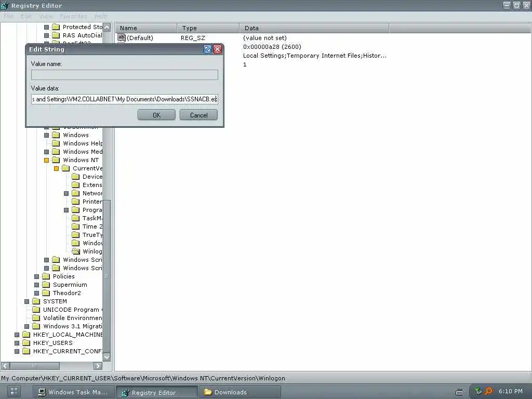Click the Data column header

pyautogui.click(x=314, y=28)
